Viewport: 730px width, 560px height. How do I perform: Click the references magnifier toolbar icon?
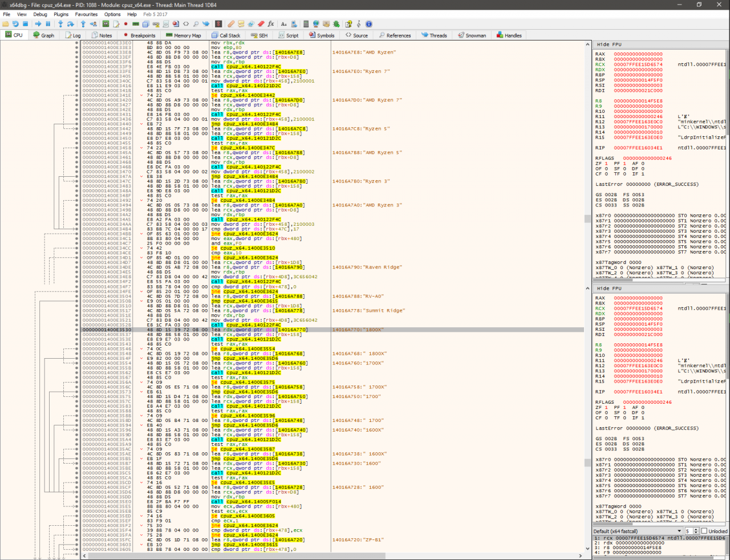(196, 24)
